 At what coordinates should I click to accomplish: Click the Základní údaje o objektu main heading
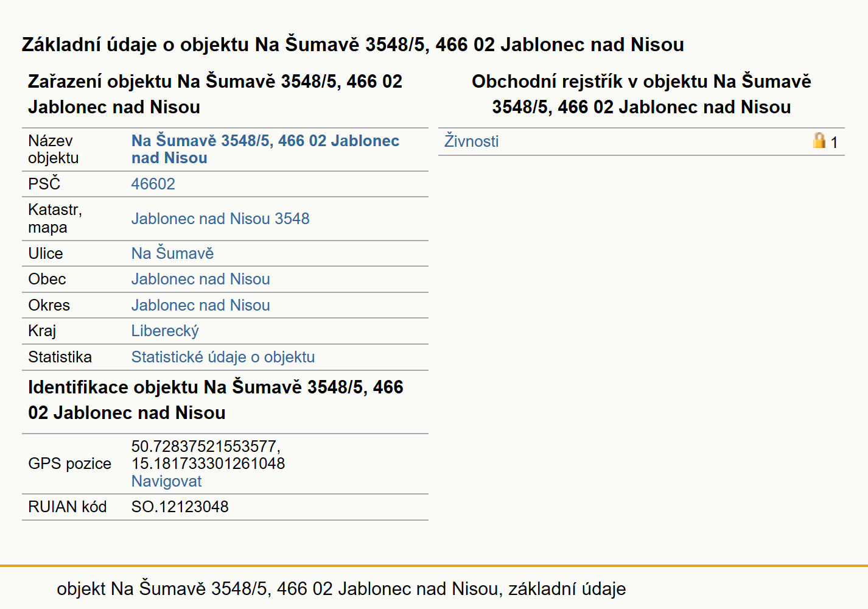click(x=353, y=44)
